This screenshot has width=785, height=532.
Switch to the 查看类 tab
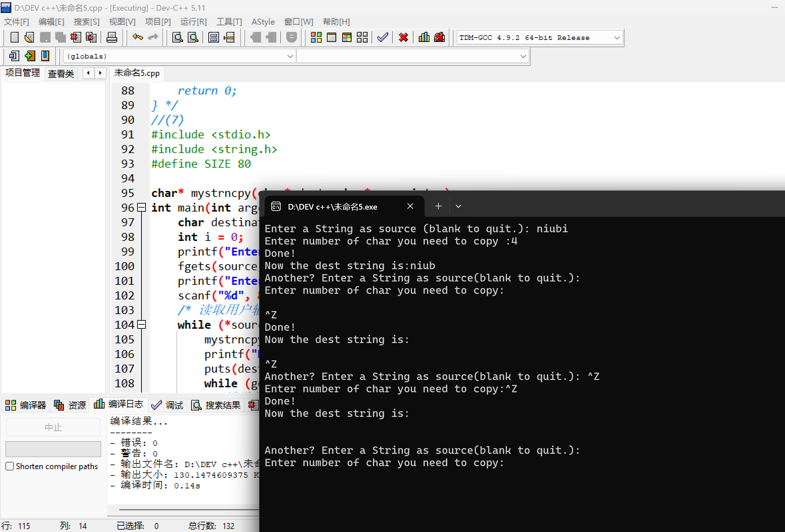click(61, 73)
